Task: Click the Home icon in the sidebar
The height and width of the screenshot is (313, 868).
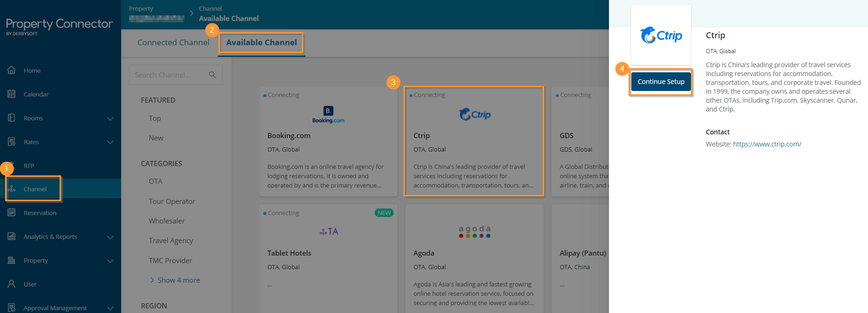Action: click(x=12, y=70)
